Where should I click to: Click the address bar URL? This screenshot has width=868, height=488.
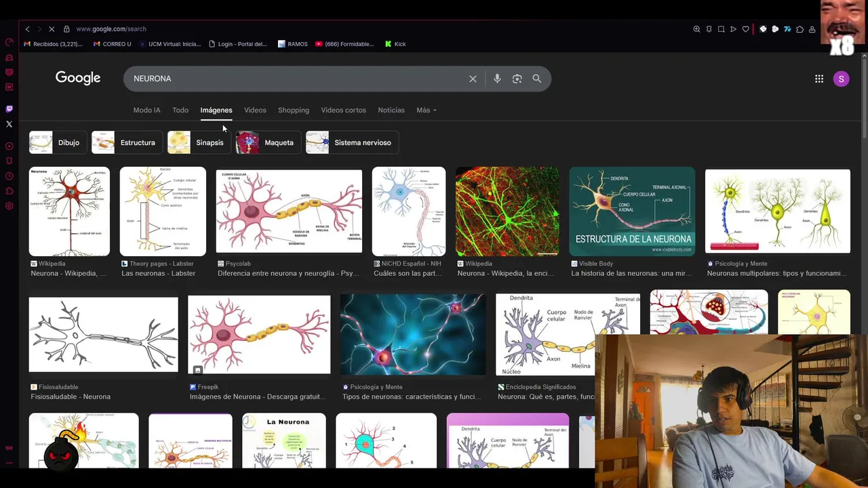tap(111, 29)
